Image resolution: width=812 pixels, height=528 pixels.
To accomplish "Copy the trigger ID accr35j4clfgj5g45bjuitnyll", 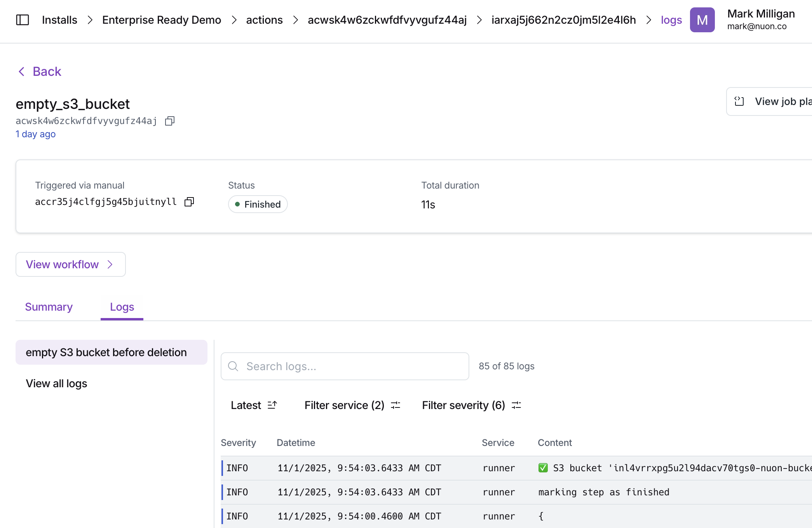I will tap(189, 201).
